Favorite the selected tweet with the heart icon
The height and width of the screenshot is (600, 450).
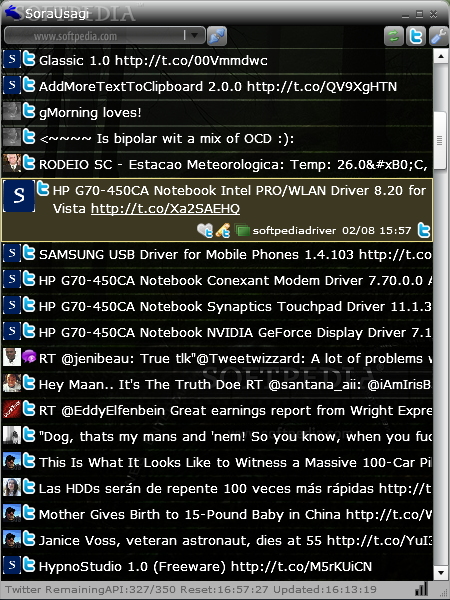205,230
